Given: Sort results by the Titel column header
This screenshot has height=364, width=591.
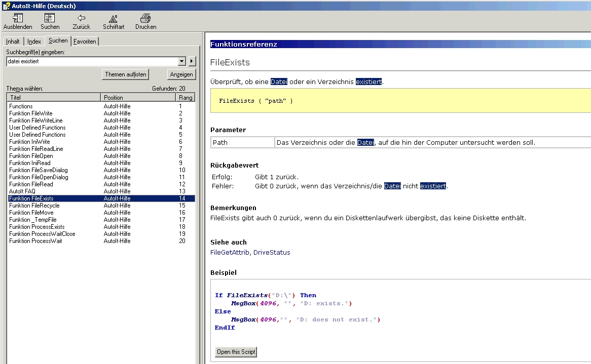Looking at the screenshot, I should click(x=54, y=97).
